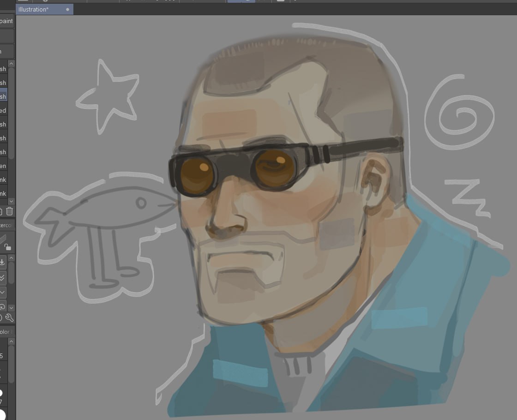Select the brush row ending in "en"
The width and height of the screenshot is (517, 420).
4,166
